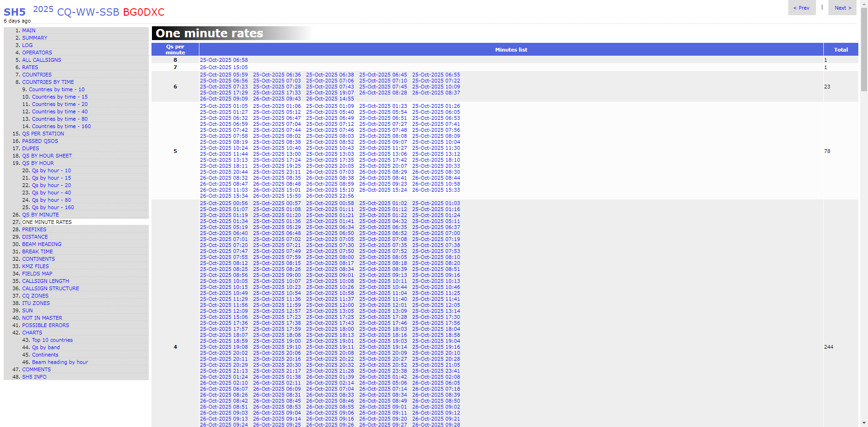
Task: Click the SH5 logo title link
Action: (x=15, y=12)
